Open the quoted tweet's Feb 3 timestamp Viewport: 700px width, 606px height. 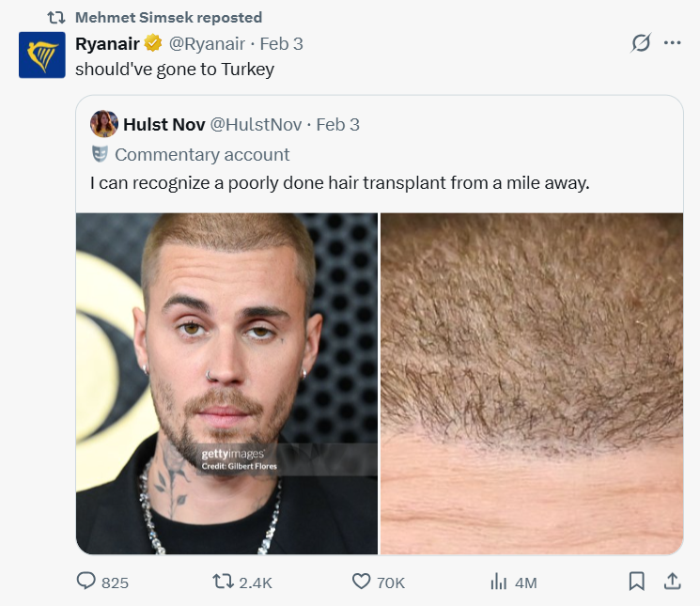[x=337, y=124]
